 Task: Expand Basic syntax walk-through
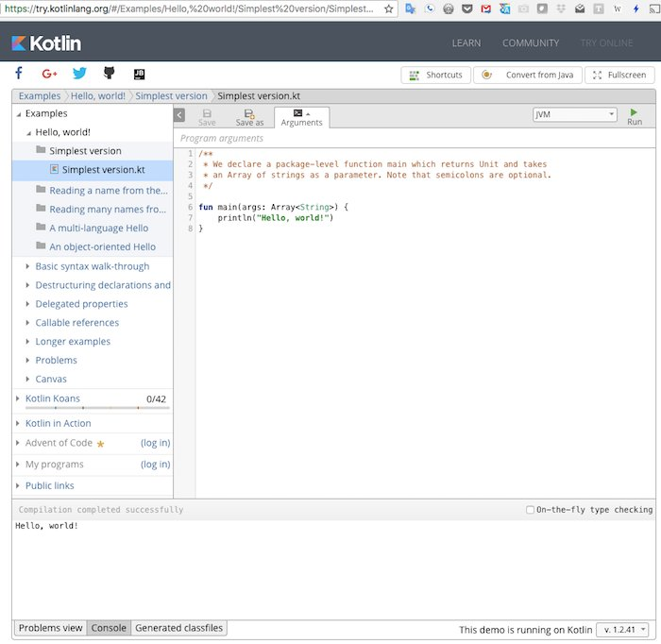click(x=27, y=266)
